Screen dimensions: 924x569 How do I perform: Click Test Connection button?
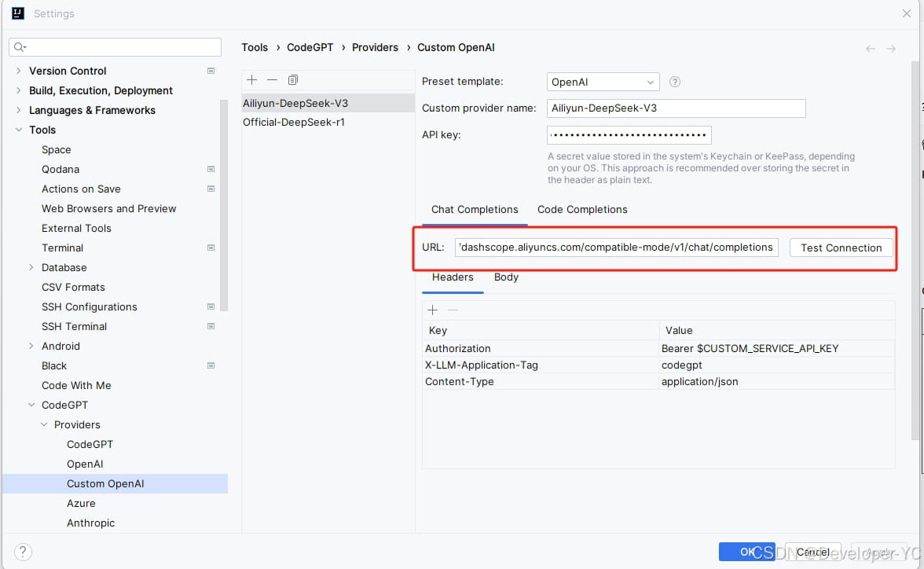[x=841, y=248]
